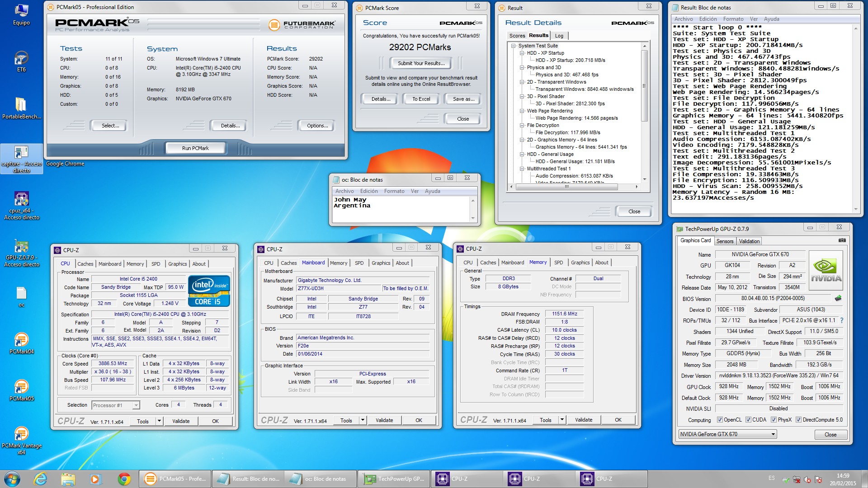Switch to the Log tab in Result Details
Image resolution: width=868 pixels, height=488 pixels.
click(x=559, y=36)
